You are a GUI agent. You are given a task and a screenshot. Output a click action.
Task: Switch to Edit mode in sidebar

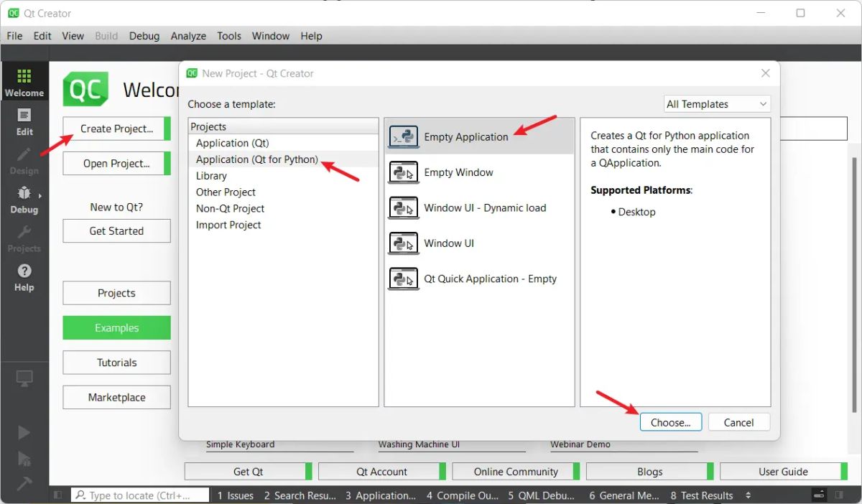(24, 121)
